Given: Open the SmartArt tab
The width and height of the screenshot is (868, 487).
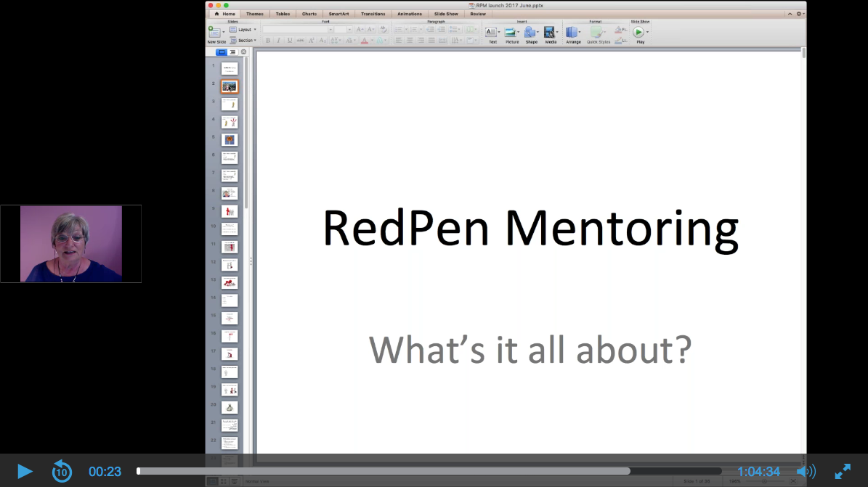Looking at the screenshot, I should coord(338,14).
